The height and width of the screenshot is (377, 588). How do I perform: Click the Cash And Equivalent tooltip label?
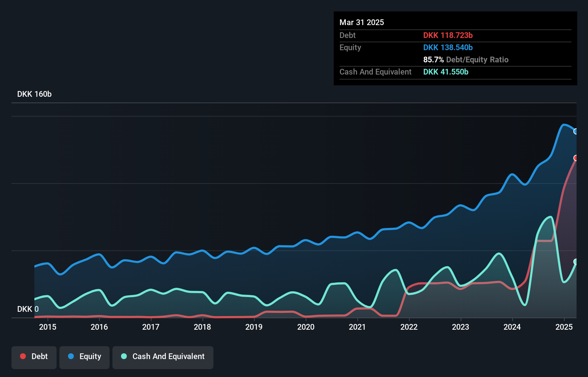pyautogui.click(x=376, y=72)
